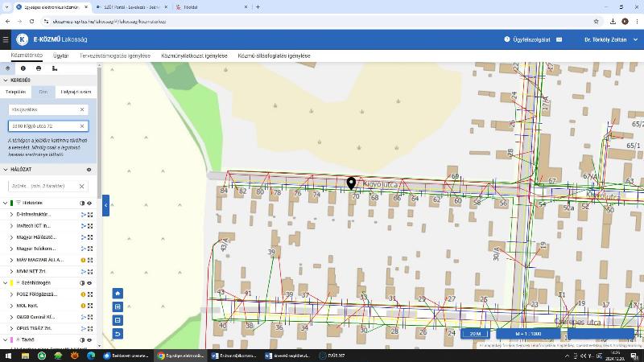Collapse the Szénhidrogén group
Viewport: 644px width, 362px height.
point(5,283)
